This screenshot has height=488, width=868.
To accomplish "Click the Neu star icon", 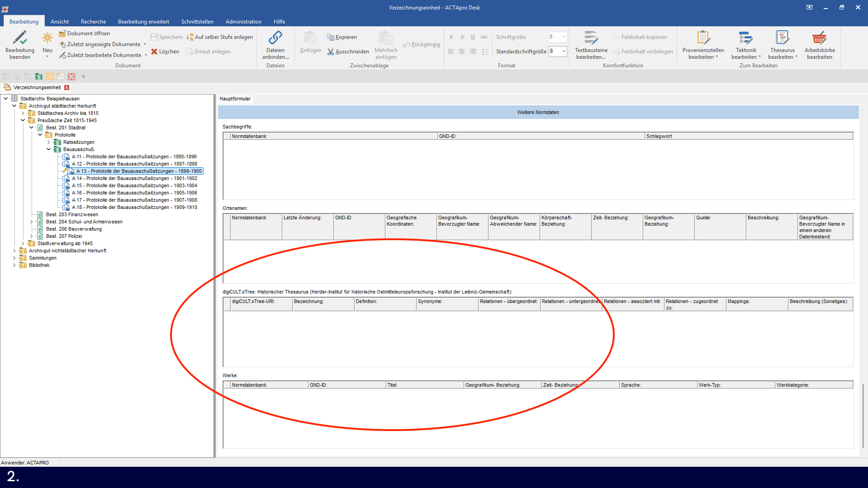I will (x=47, y=38).
